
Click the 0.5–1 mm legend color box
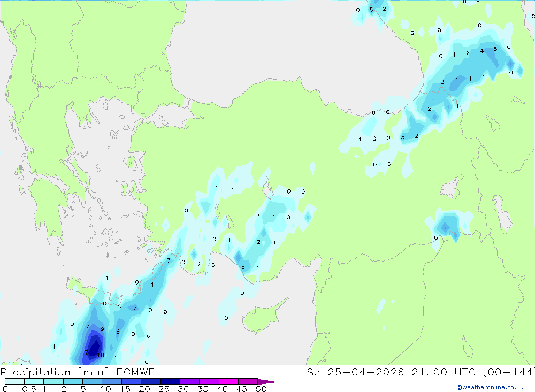(x=34, y=381)
